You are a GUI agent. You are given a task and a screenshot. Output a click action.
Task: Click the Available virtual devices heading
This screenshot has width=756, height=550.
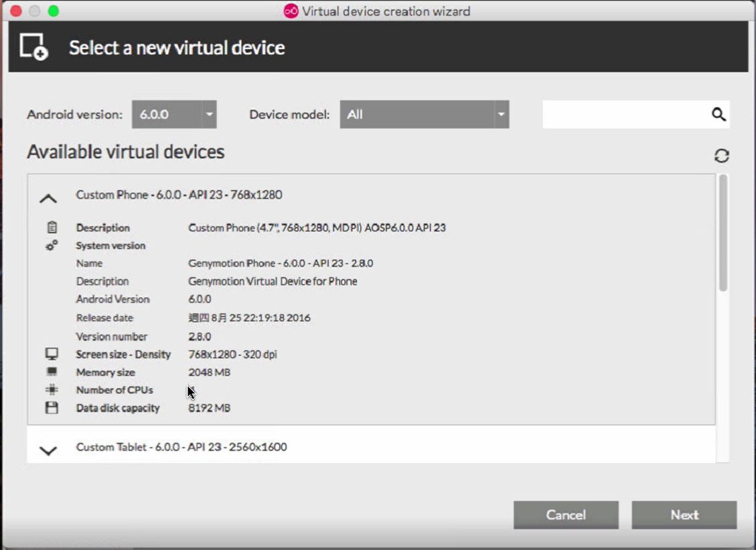tap(126, 152)
